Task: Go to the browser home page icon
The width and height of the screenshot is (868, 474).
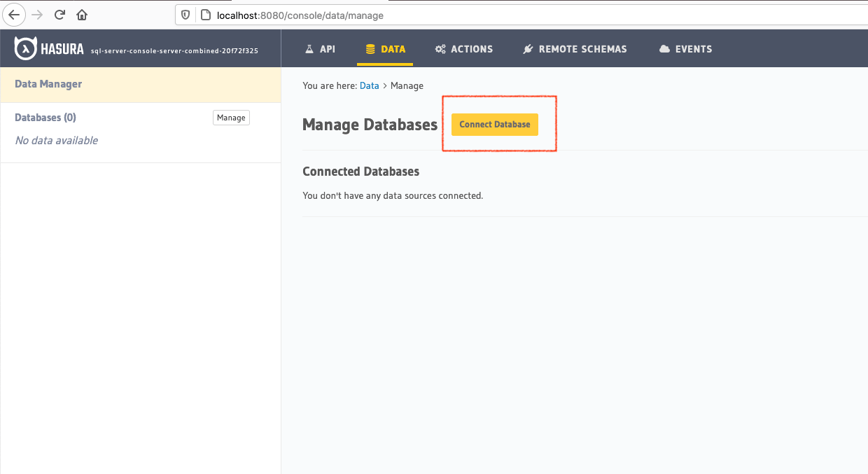Action: click(82, 15)
